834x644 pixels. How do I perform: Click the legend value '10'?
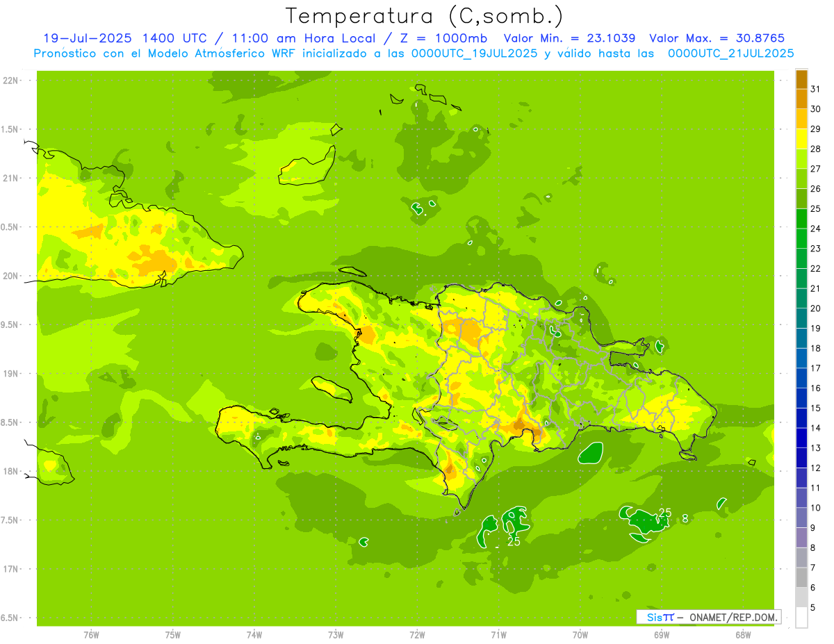(x=815, y=508)
